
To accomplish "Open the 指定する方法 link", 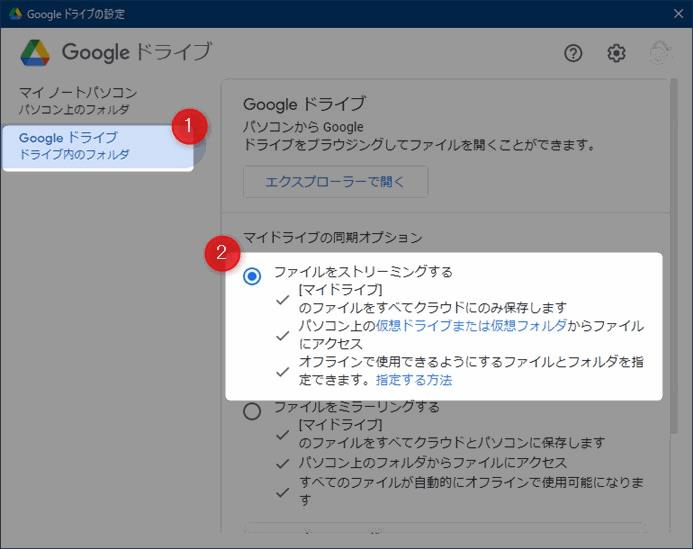I will 414,380.
